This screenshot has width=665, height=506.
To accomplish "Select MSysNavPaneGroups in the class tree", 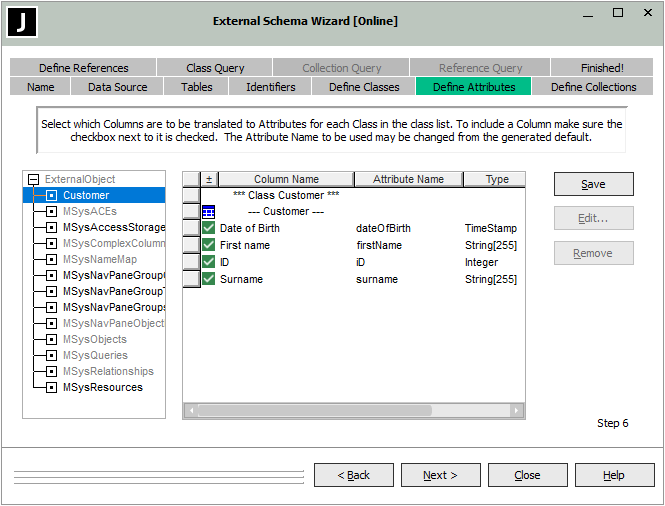I will pos(114,307).
